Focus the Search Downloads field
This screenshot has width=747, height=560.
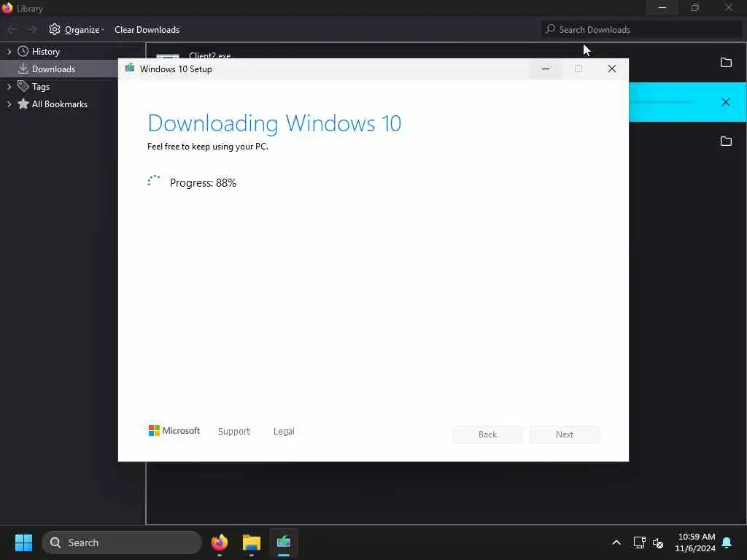(641, 29)
